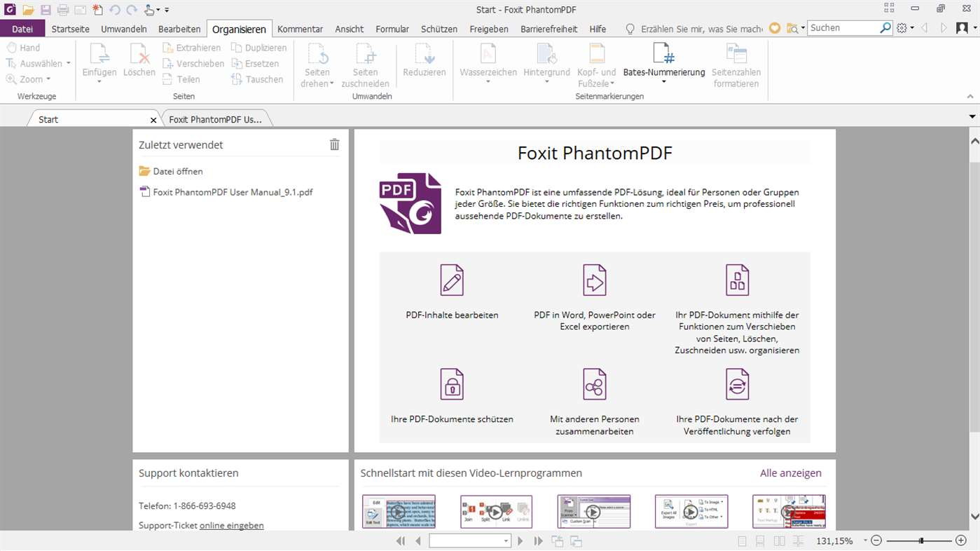Switch to the Startseite ribbon tab
980x551 pixels.
(x=71, y=29)
